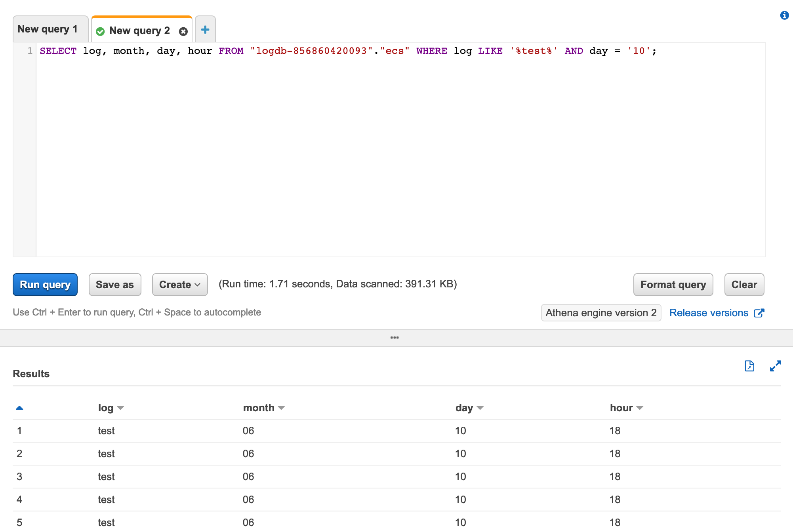Click inside the SQL query editor

tap(396, 150)
